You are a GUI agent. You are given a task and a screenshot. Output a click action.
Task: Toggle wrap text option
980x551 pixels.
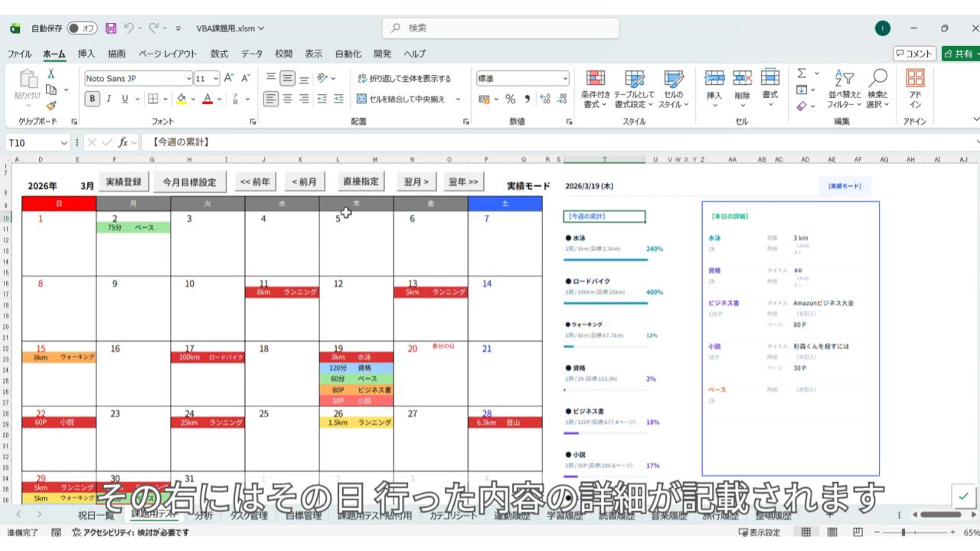(404, 78)
